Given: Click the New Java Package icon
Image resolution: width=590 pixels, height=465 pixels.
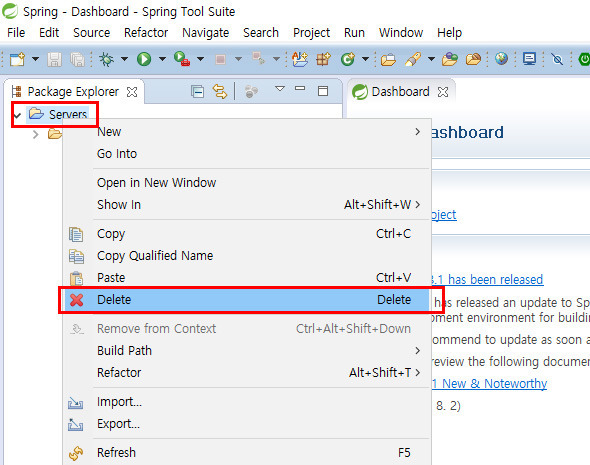Looking at the screenshot, I should (323, 59).
